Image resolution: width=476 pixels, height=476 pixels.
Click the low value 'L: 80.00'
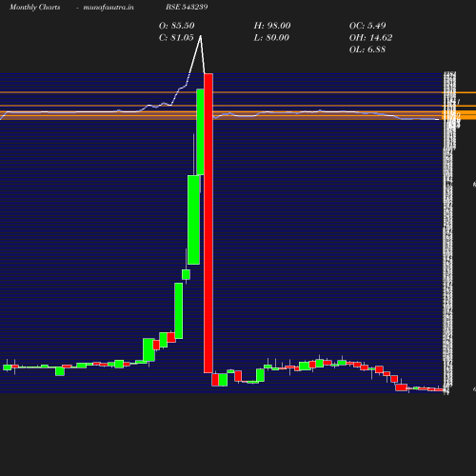(271, 38)
